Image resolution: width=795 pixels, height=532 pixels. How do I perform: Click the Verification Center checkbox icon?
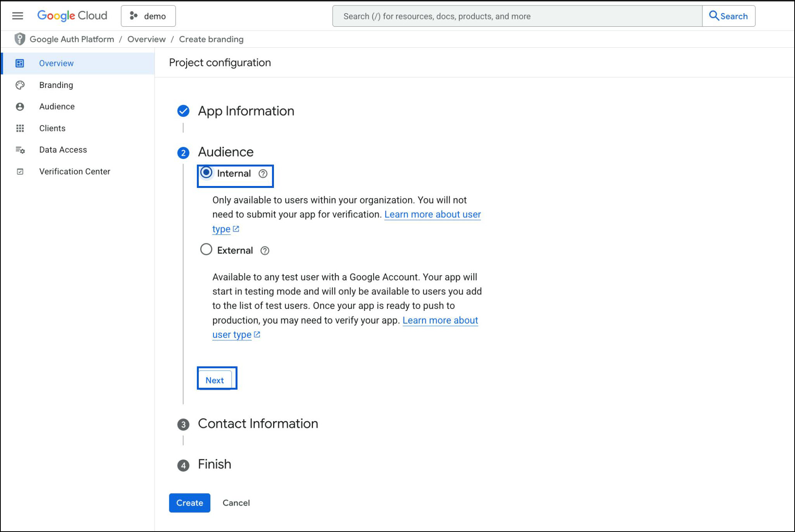coord(20,172)
